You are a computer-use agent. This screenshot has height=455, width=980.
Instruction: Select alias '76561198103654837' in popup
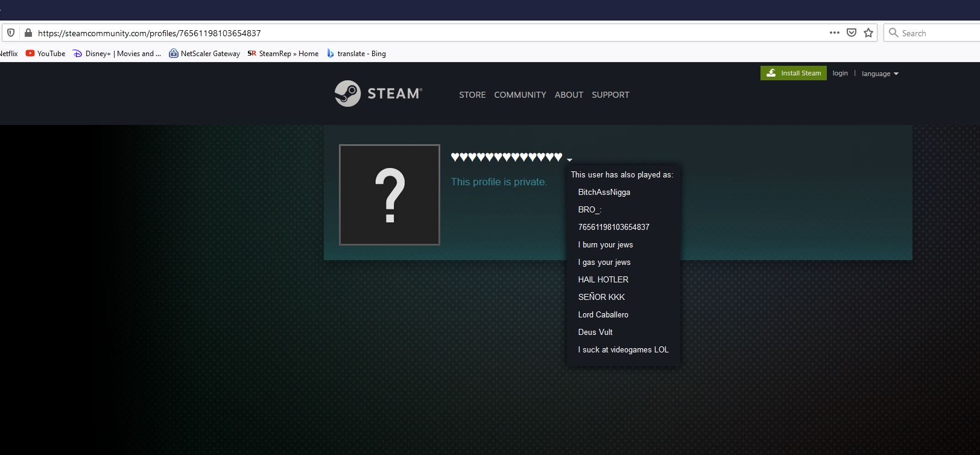[x=614, y=227]
